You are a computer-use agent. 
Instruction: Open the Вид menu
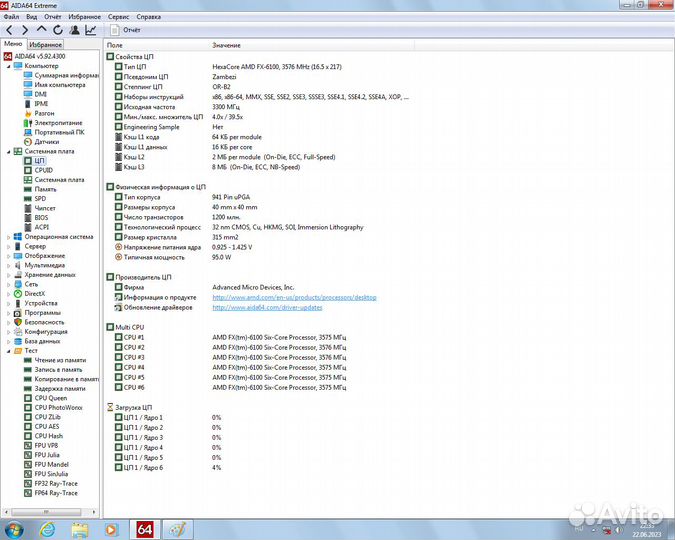click(31, 17)
